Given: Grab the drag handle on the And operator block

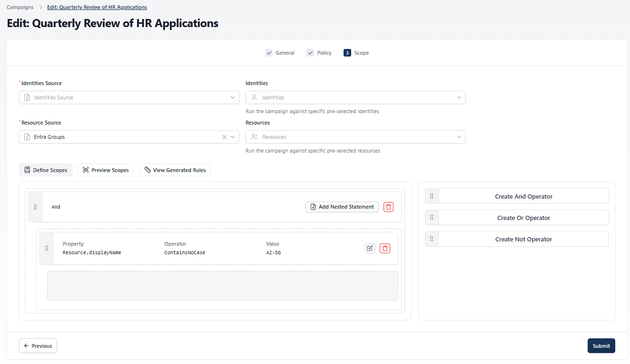Looking at the screenshot, I should (x=35, y=207).
